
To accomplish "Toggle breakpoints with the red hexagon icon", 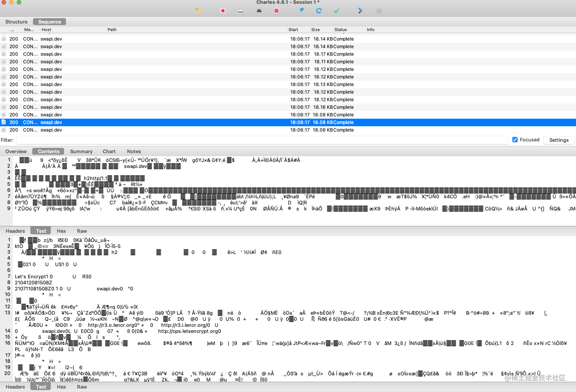I will (276, 11).
